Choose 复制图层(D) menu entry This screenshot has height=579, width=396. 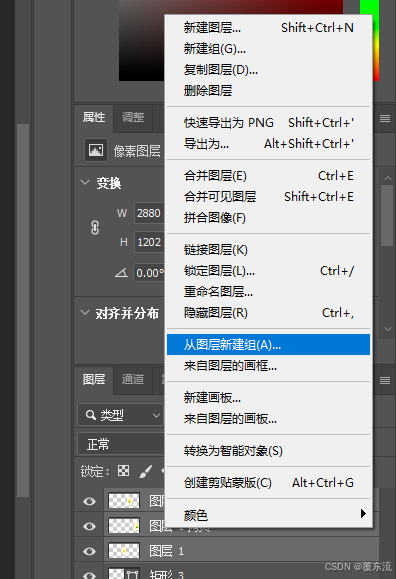pos(268,70)
